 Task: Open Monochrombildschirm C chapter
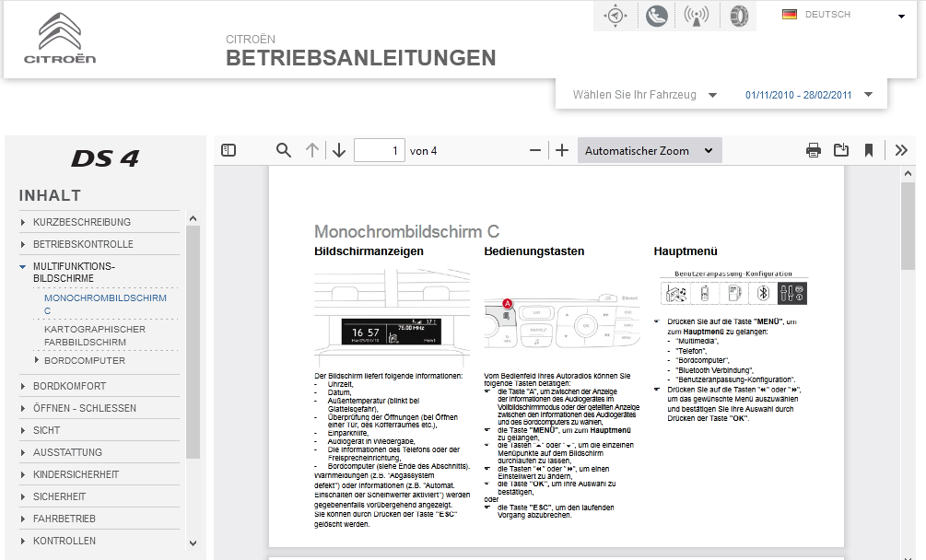tap(106, 304)
